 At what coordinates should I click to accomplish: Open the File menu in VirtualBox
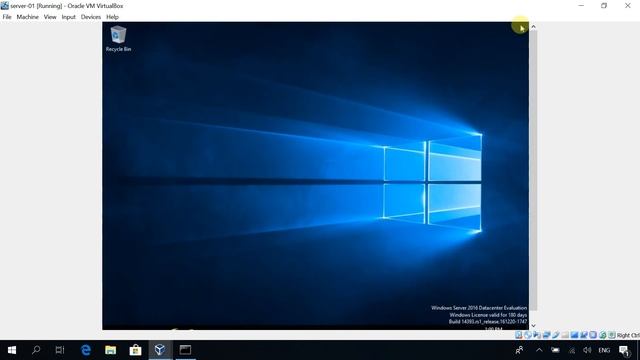pos(7,17)
